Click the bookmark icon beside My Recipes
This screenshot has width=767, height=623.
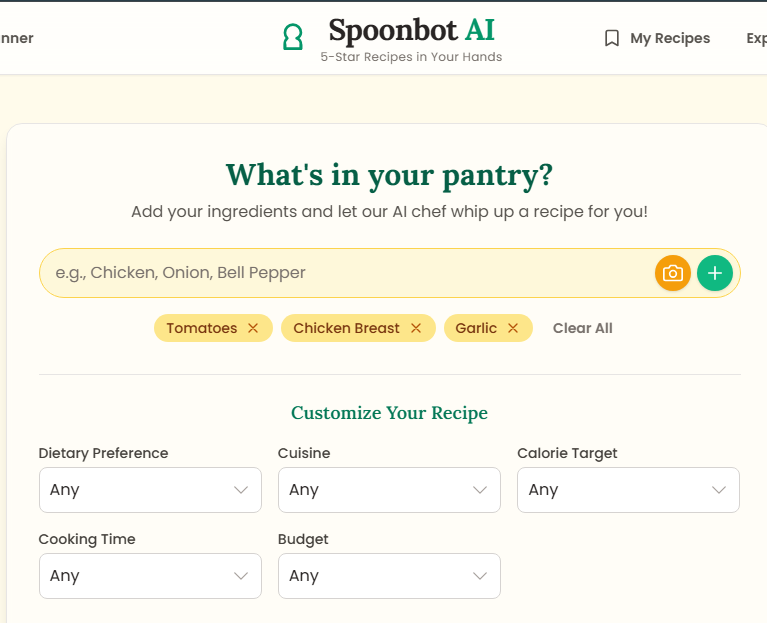point(611,38)
